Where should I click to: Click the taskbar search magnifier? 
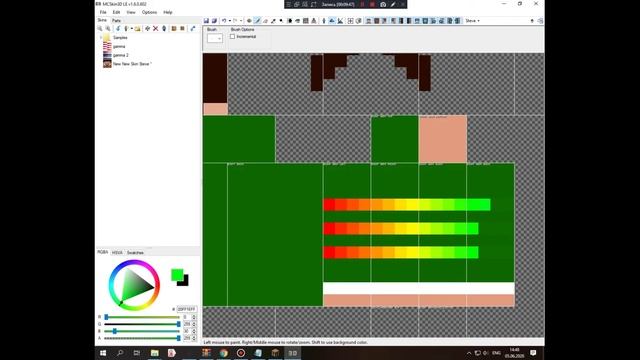point(120,353)
